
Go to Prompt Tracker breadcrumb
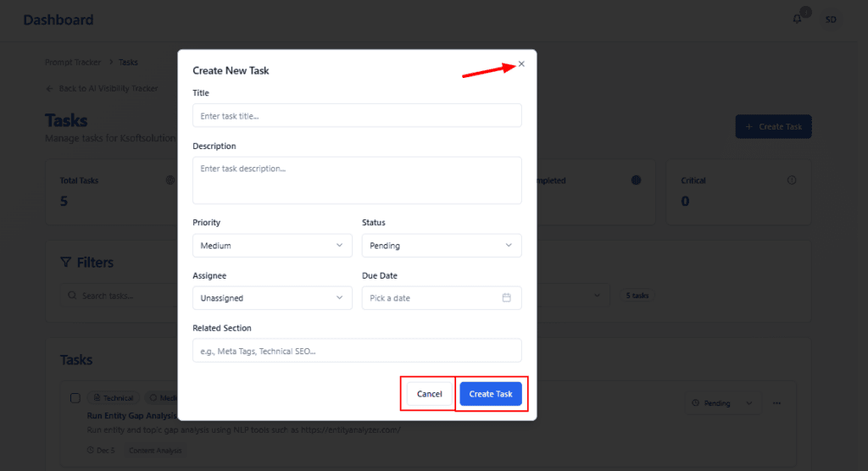tap(73, 63)
